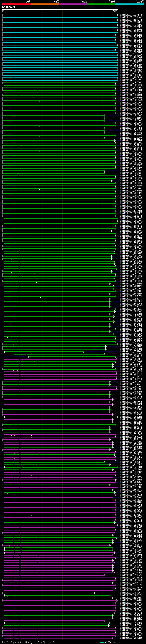Click the UniRef100_B9IAV2 label
The width and height of the screenshot is (146, 644).
(131, 80)
